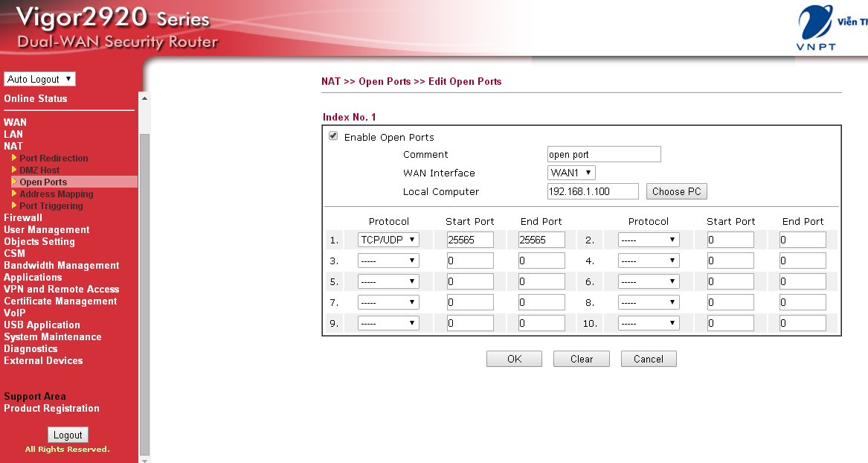Select Open Ports submenu item

[x=43, y=182]
